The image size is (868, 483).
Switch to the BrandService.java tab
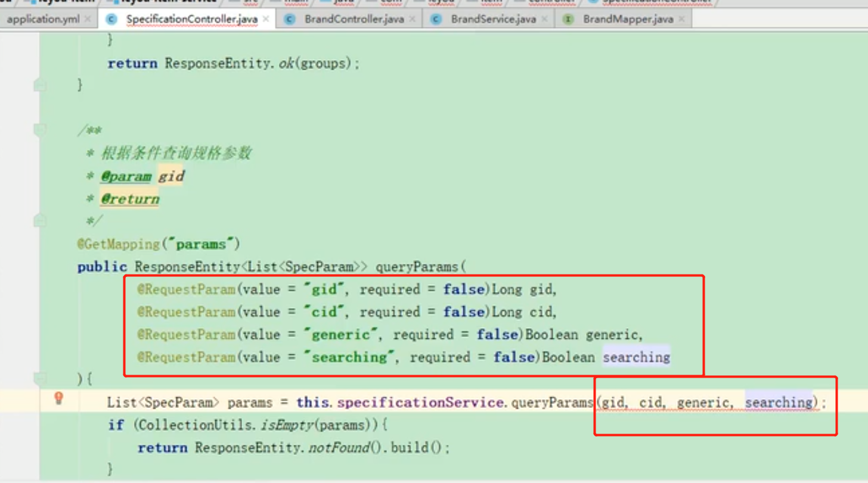point(493,19)
